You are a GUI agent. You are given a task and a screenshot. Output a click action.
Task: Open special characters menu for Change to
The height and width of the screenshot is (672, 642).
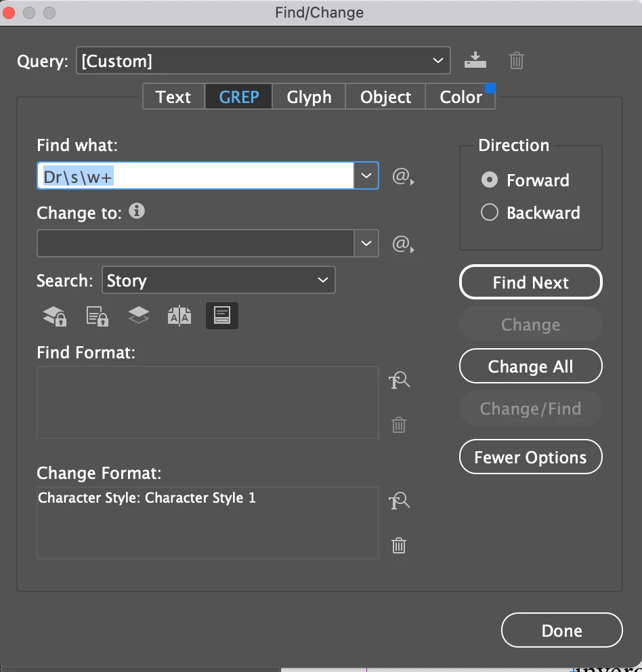point(403,244)
